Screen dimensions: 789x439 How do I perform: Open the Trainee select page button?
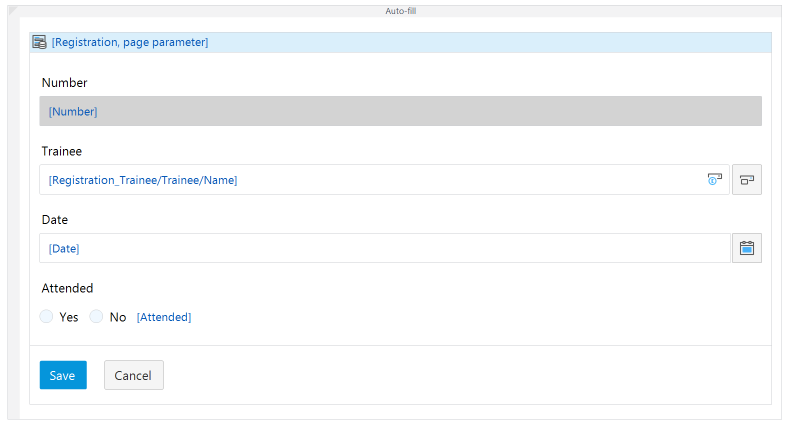[x=747, y=180]
